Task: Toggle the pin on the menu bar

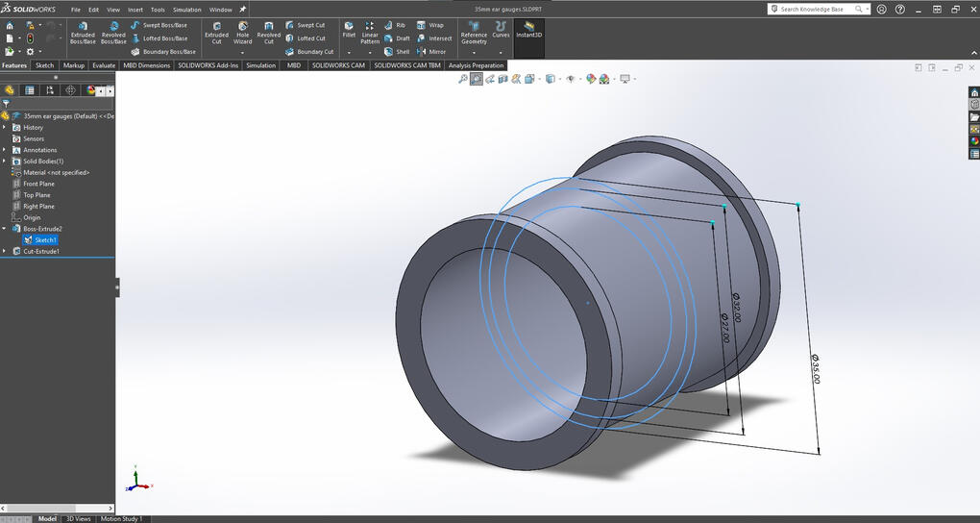Action: point(243,10)
